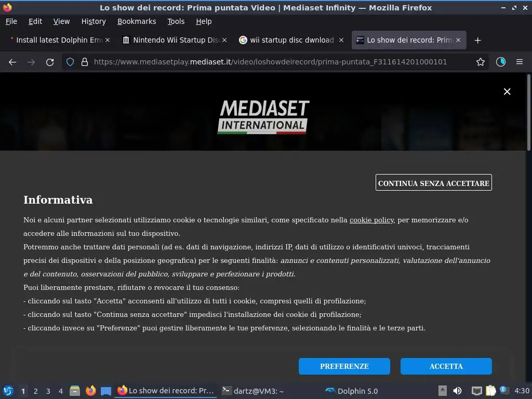Open the Help menu

pos(204,21)
